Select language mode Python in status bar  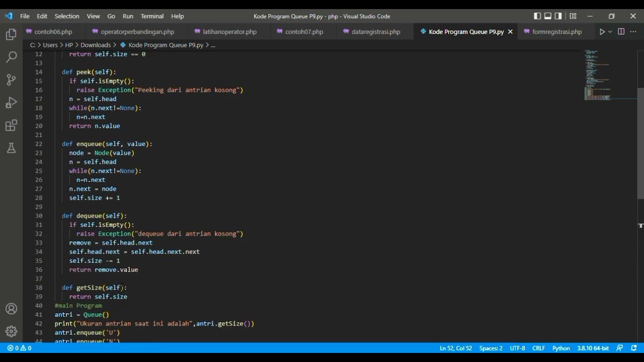coord(561,348)
